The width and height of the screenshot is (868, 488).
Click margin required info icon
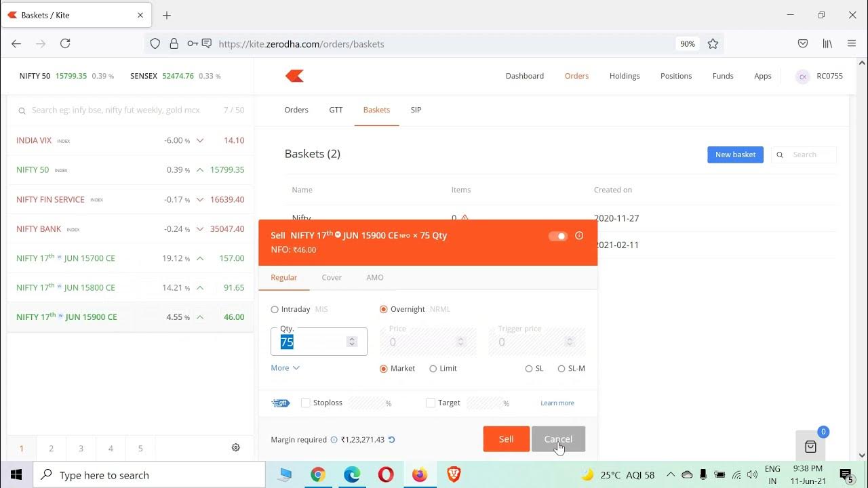click(334, 440)
